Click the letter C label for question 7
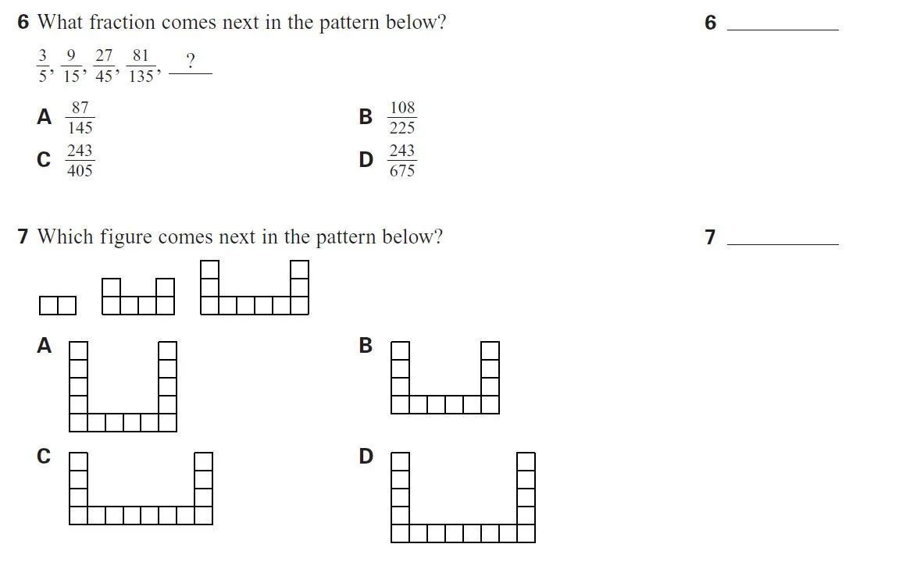 pyautogui.click(x=44, y=456)
